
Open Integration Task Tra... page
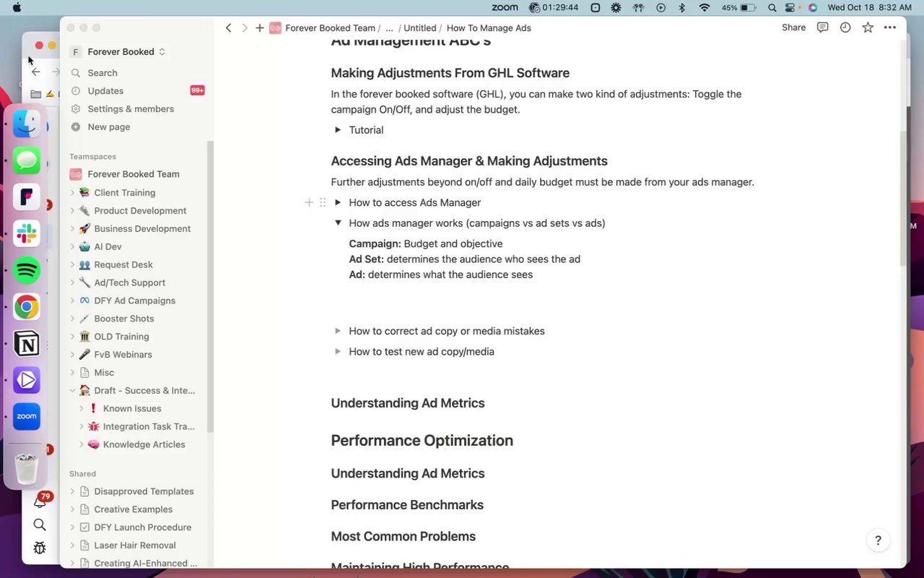click(x=149, y=427)
